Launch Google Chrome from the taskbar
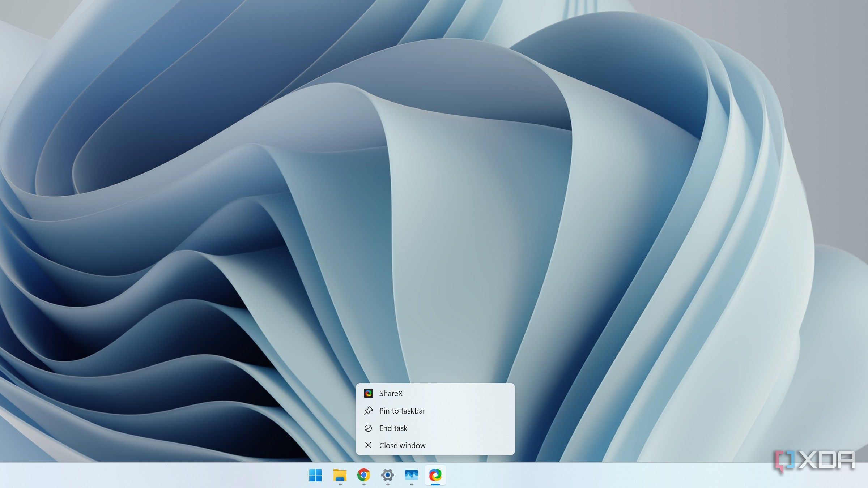 [x=363, y=475]
